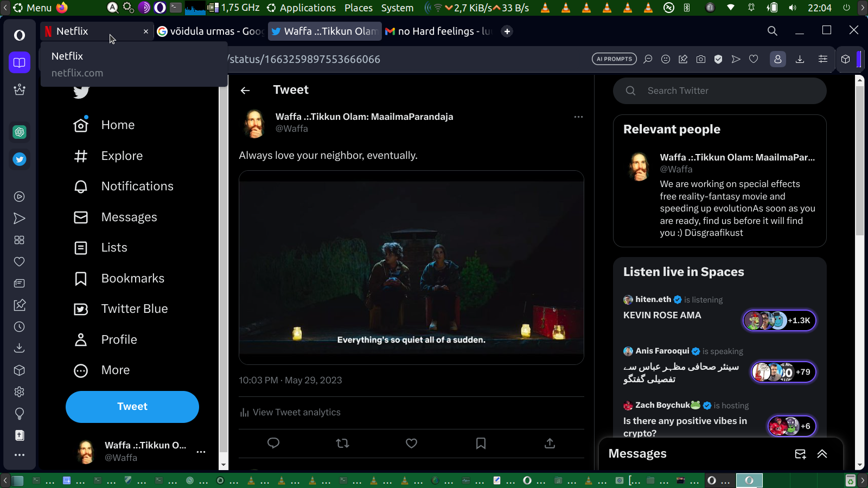The height and width of the screenshot is (488, 868).
Task: Open the downloads arrow in the toolbar
Action: coord(800,59)
